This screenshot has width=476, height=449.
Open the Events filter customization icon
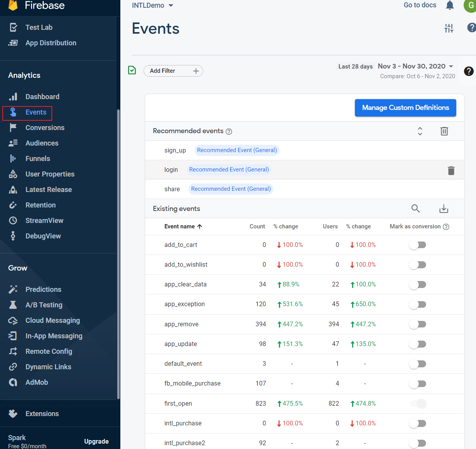449,28
